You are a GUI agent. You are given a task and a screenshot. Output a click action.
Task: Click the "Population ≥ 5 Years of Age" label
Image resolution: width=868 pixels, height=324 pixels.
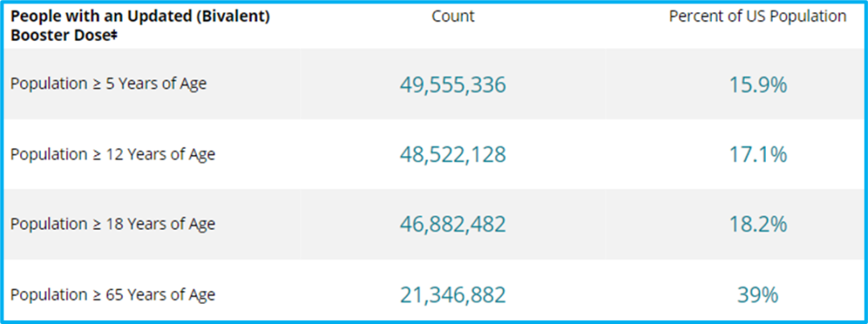[x=108, y=84]
